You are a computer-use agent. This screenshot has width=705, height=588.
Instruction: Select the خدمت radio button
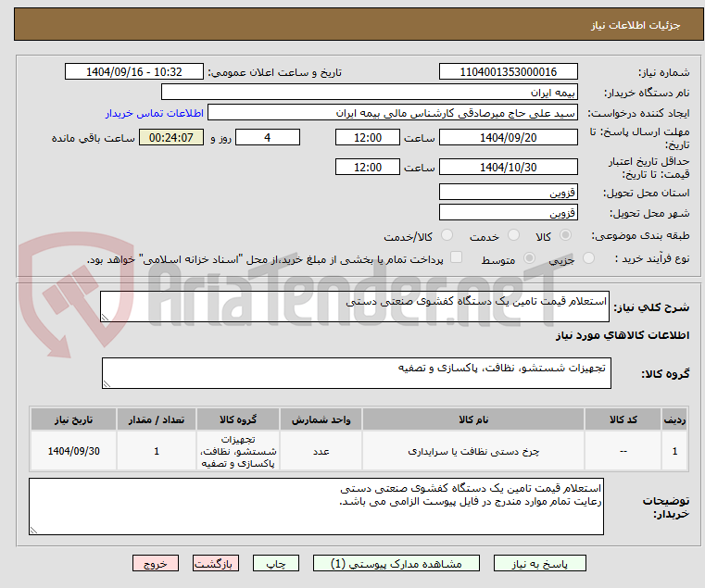coord(513,235)
